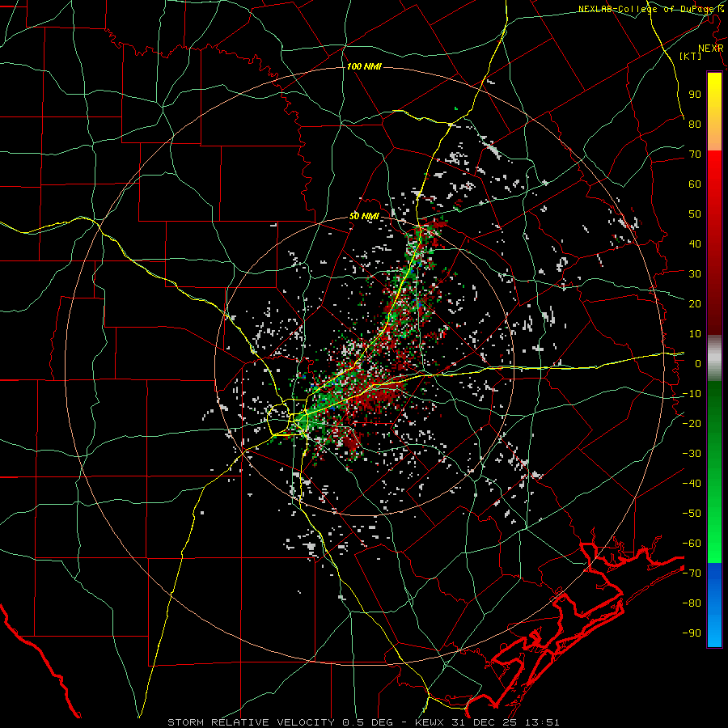Select the "50" value on the velocity scale
Screen dimensions: 728x728
(x=695, y=214)
